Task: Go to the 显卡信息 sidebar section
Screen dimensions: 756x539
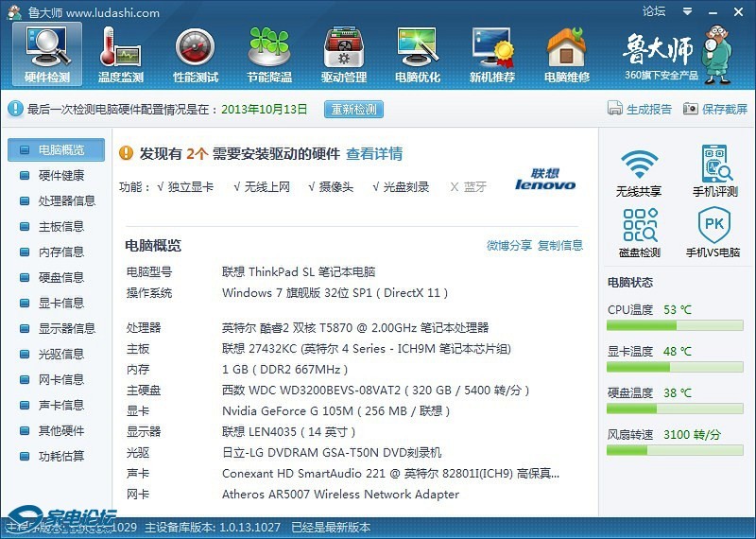Action: tap(60, 304)
